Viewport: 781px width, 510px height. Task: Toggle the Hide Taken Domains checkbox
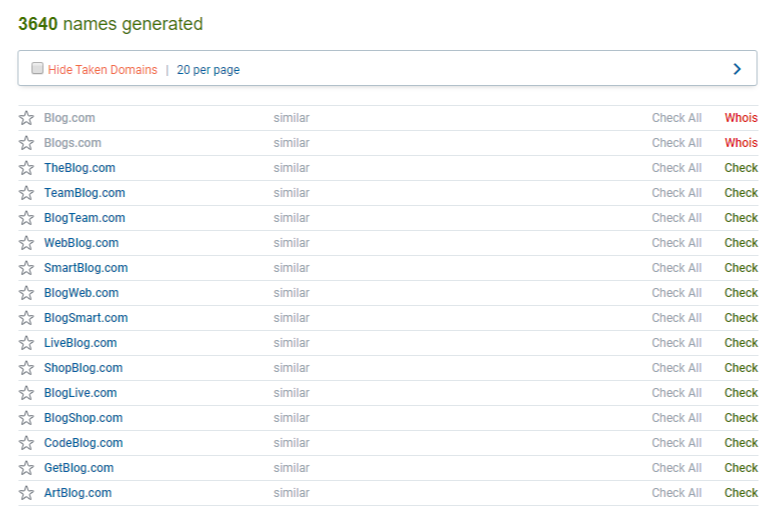click(37, 68)
